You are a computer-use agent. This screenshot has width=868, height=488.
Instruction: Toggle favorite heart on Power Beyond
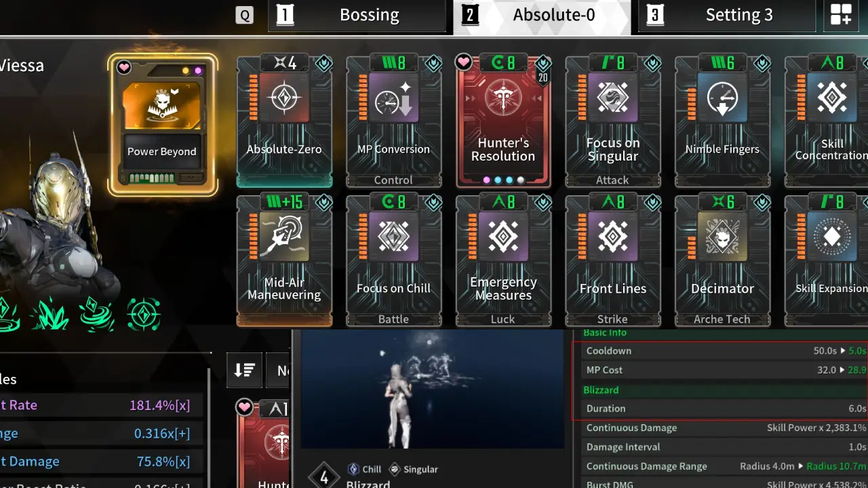coord(124,67)
